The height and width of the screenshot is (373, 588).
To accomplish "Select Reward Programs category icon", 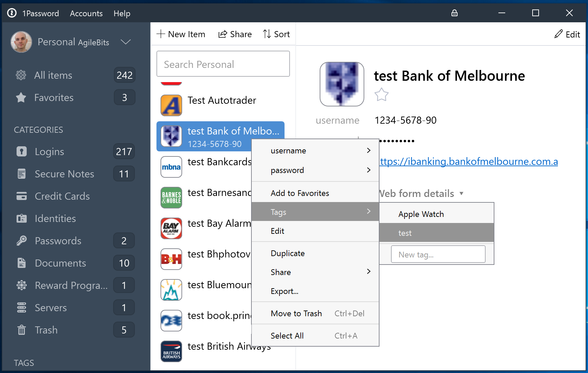I will tap(22, 285).
